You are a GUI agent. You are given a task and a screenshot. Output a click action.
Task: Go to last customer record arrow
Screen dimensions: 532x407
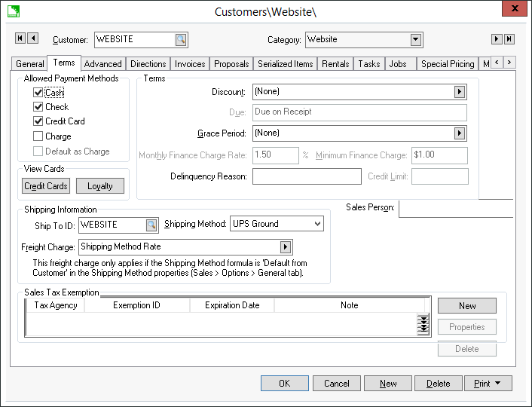(509, 39)
